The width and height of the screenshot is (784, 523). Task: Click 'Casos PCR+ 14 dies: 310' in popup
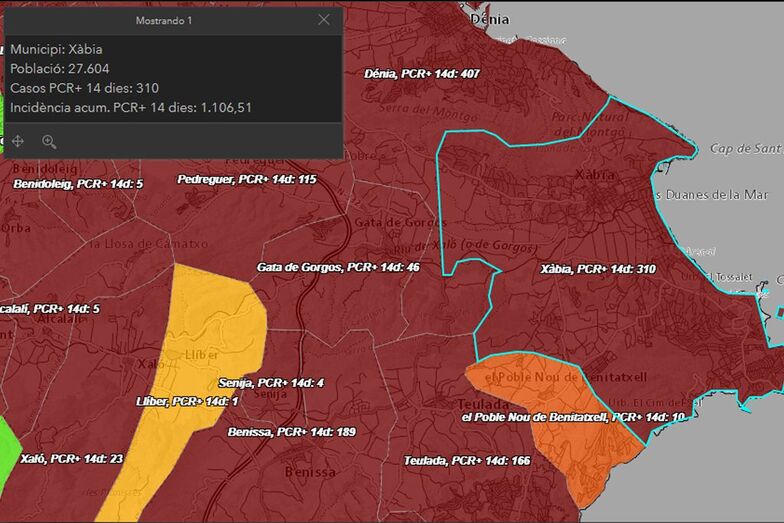[84, 88]
